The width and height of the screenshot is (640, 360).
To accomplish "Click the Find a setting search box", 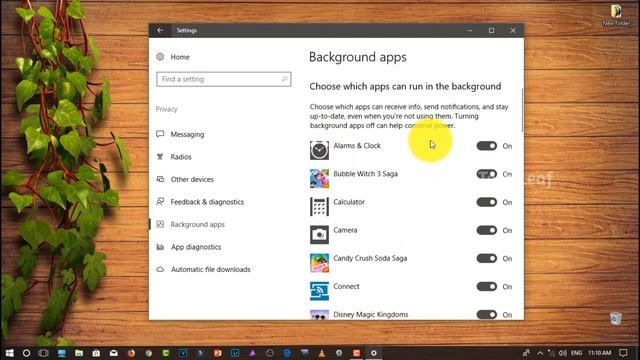I will pyautogui.click(x=224, y=79).
